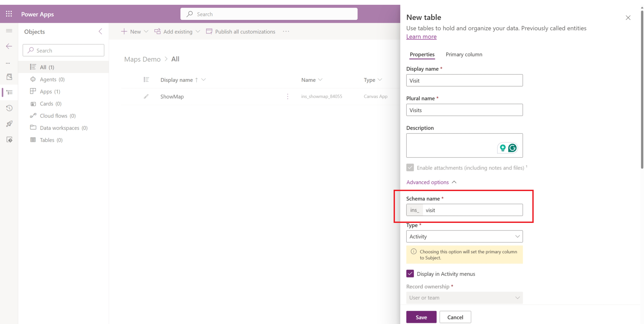
Task: Click the Grammarly icon in Description box
Action: pos(512,148)
